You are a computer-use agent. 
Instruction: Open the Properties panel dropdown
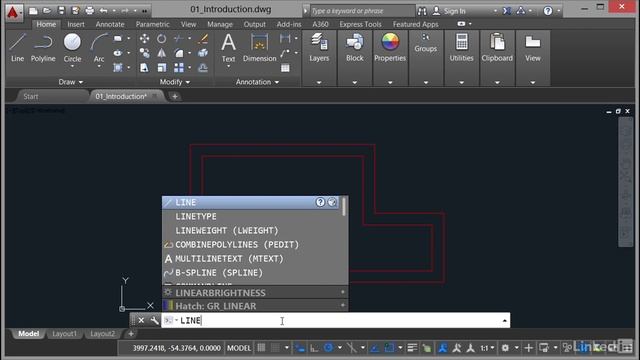pos(390,82)
